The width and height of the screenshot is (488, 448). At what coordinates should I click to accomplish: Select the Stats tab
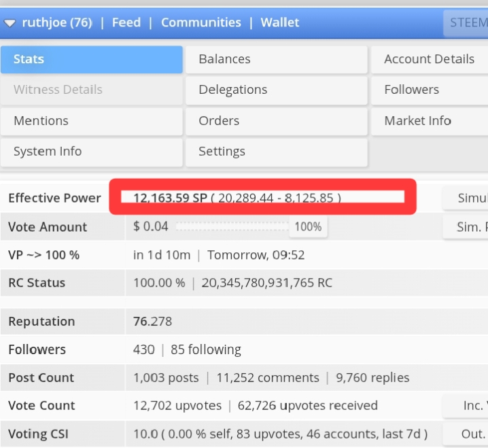pyautogui.click(x=92, y=59)
